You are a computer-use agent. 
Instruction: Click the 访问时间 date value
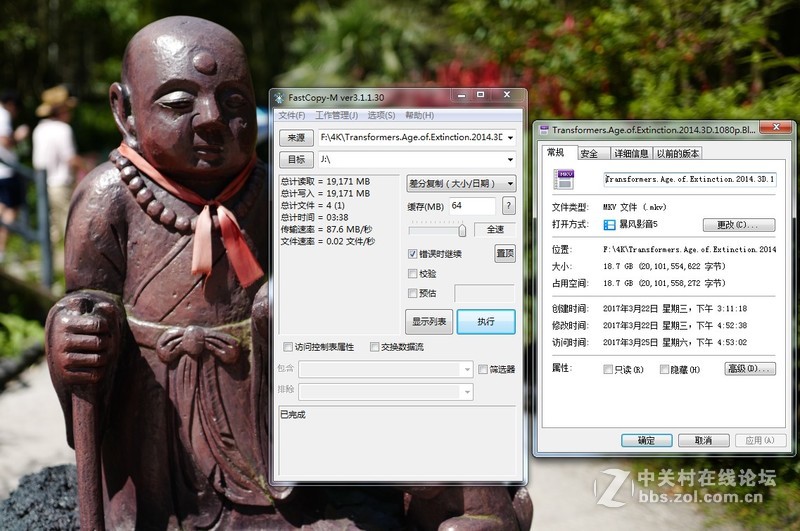tap(674, 342)
